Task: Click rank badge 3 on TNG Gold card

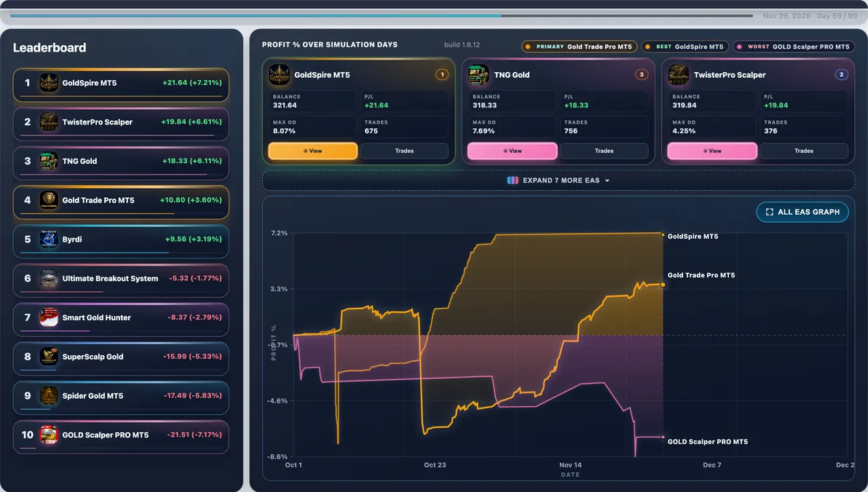Action: click(x=642, y=75)
